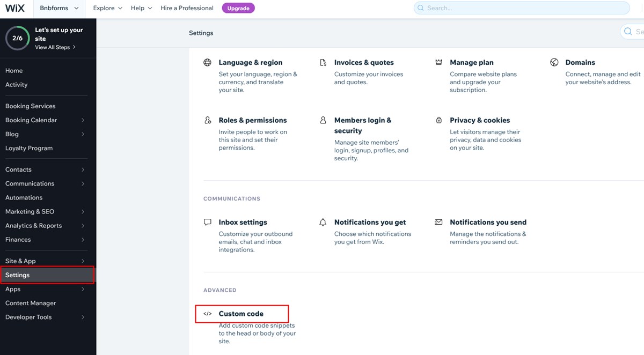Expand the Site & App submenu arrow
Image resolution: width=644 pixels, height=355 pixels.
83,261
